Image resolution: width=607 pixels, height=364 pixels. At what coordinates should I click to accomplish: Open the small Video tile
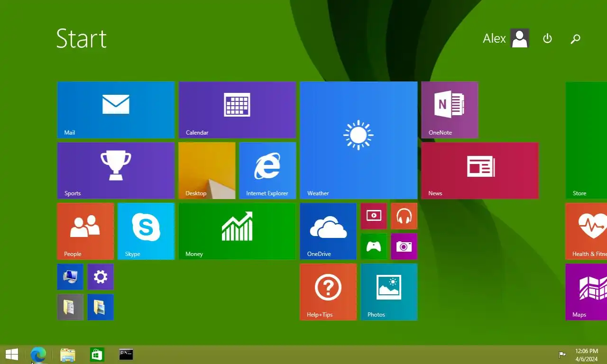tap(374, 216)
